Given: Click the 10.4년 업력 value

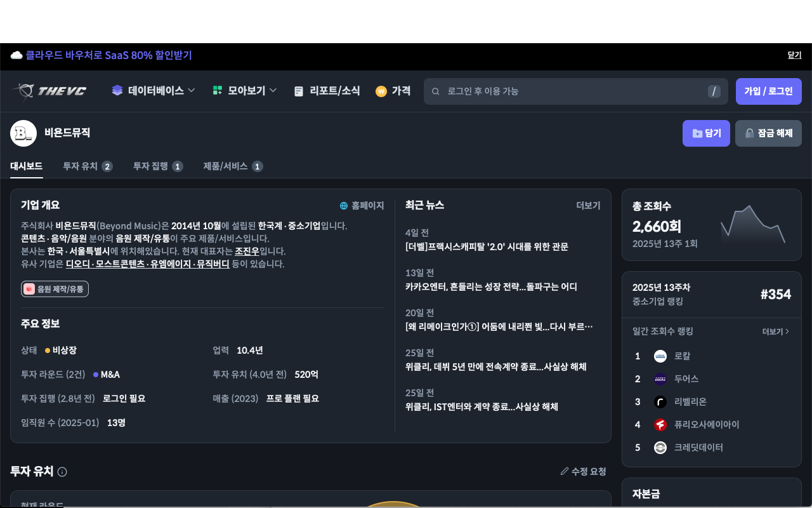Looking at the screenshot, I should tap(250, 350).
